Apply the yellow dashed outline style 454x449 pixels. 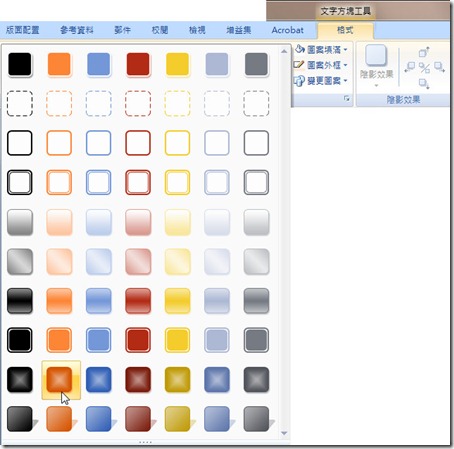177,103
